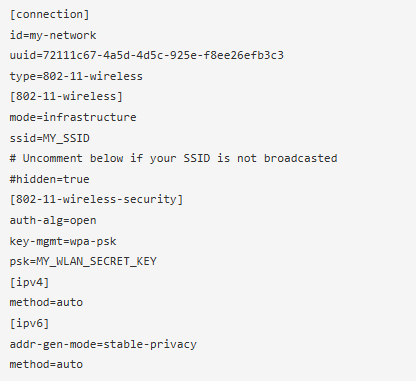Click method=auto under [ipv6]
Screen dimensions: 416x381
point(46,365)
